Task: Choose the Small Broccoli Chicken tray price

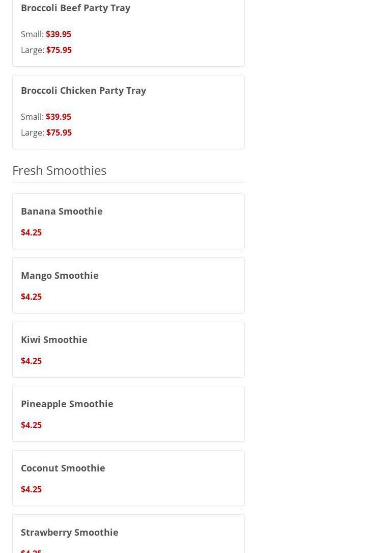Action: click(59, 117)
